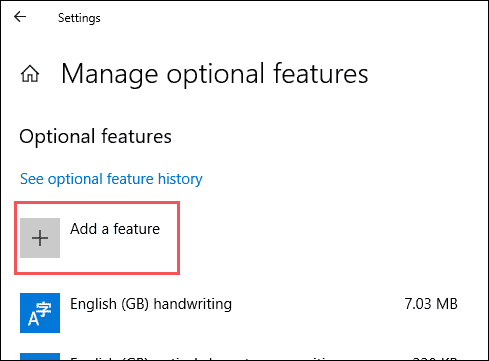This screenshot has height=361, width=489.
Task: Select the English (GB) handwriting entry
Action: coord(239,313)
